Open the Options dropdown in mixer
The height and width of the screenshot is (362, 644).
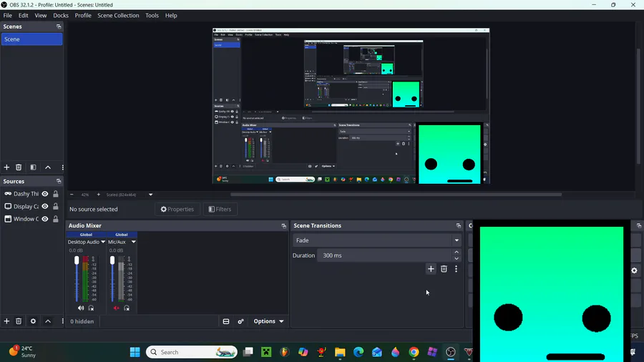[268, 321]
